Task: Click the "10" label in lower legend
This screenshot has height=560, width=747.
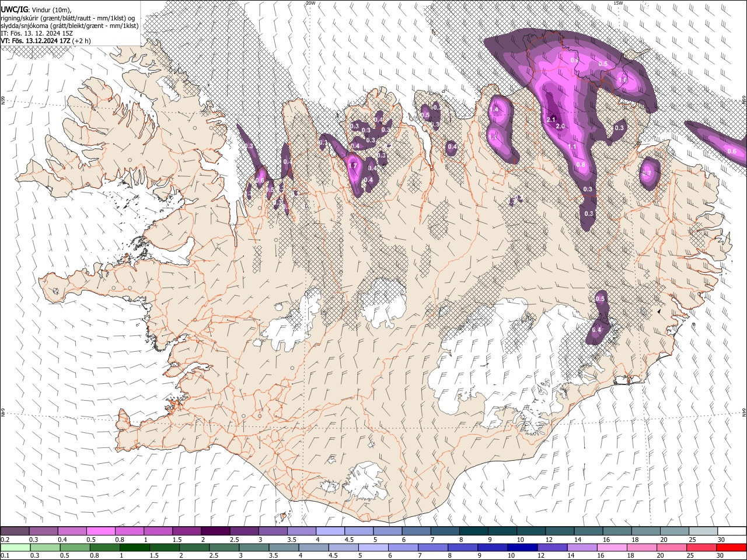Action: [x=511, y=556]
